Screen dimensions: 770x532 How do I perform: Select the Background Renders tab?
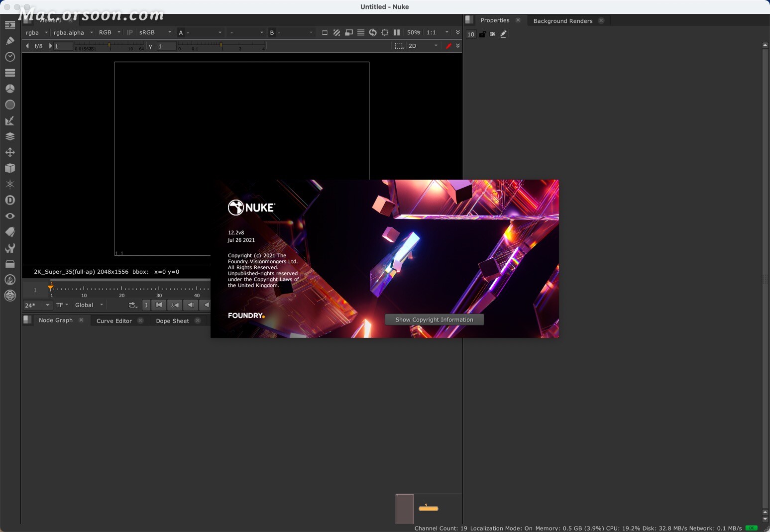[x=563, y=21]
